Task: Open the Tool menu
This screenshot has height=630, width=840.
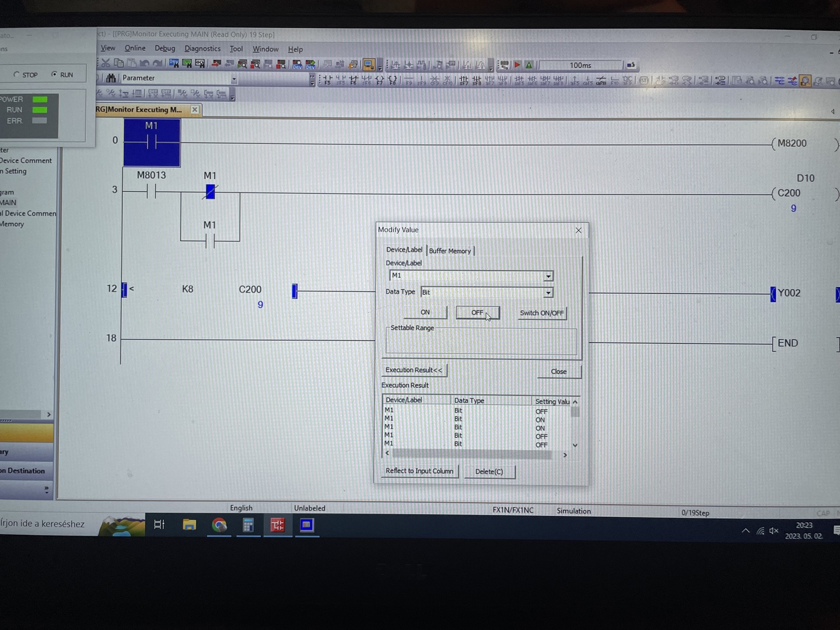Action: point(236,49)
